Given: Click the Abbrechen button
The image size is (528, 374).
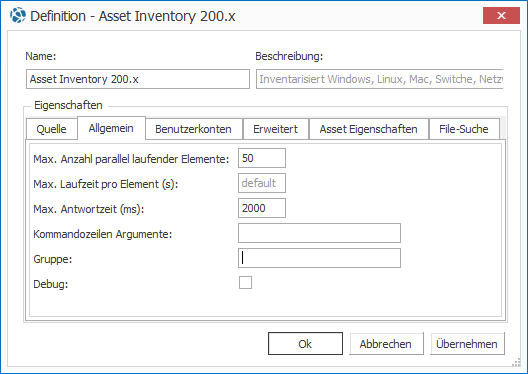Looking at the screenshot, I should pyautogui.click(x=386, y=344).
